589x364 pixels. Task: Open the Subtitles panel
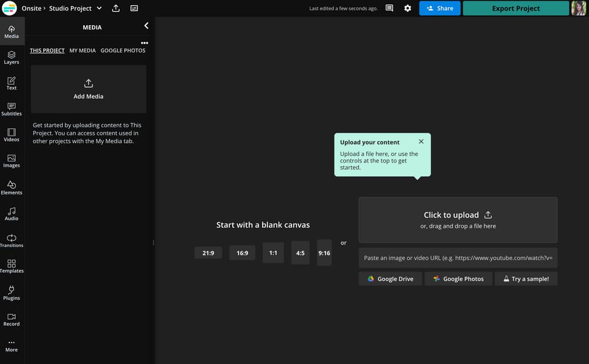(11, 109)
